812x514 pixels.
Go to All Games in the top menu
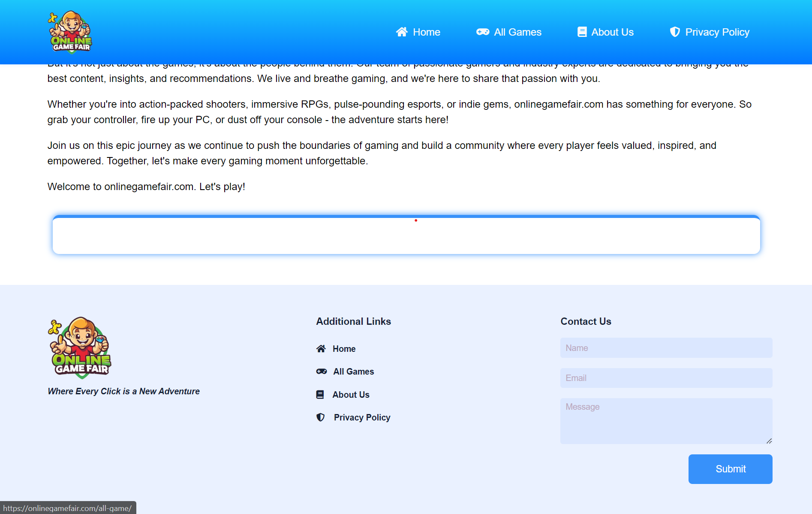517,32
